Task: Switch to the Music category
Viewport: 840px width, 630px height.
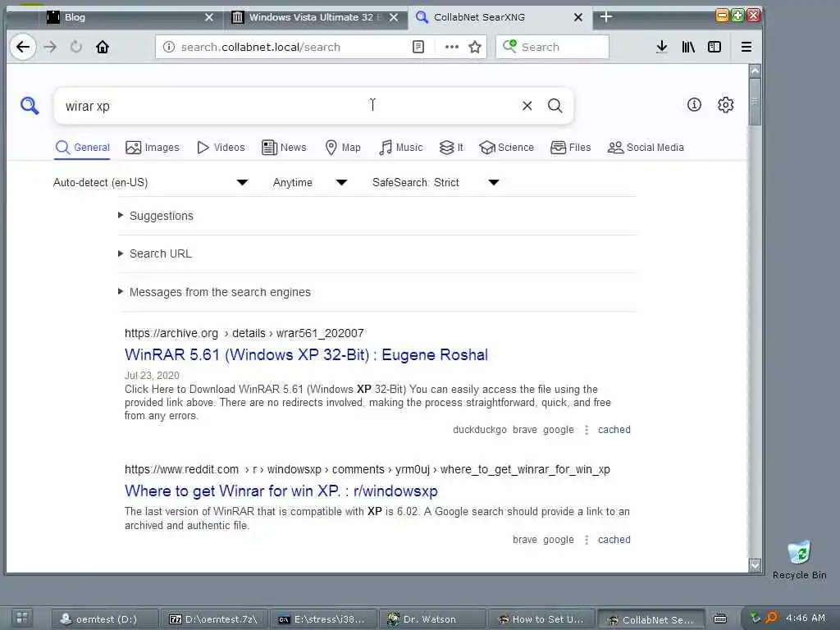Action: click(x=400, y=148)
